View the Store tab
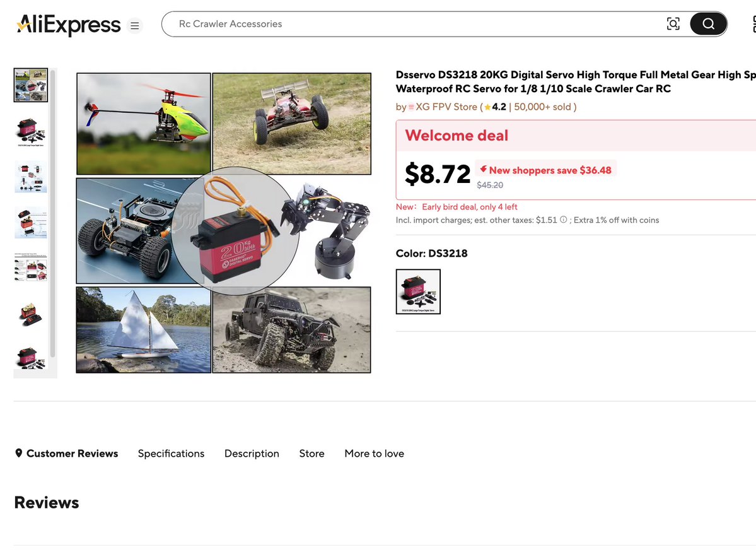The height and width of the screenshot is (552, 756). [x=311, y=453]
